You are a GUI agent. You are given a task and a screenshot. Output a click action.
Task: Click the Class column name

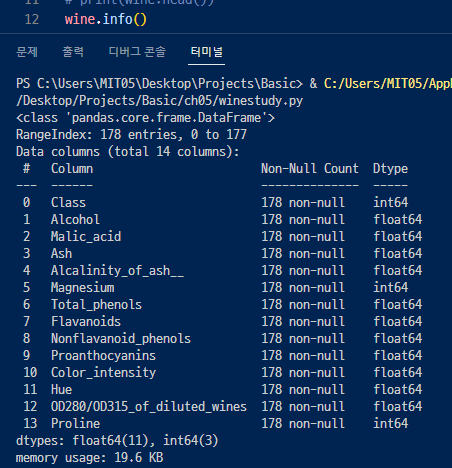point(68,203)
